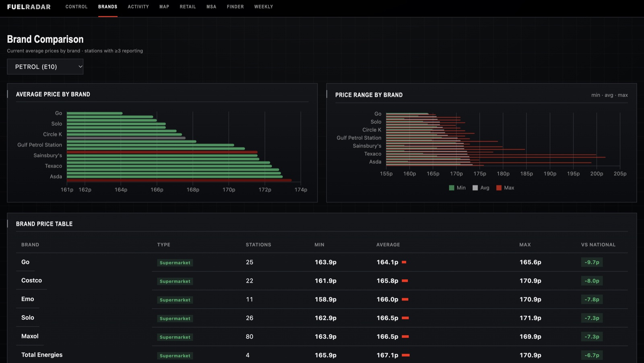Sort table by Average column header

(388, 245)
